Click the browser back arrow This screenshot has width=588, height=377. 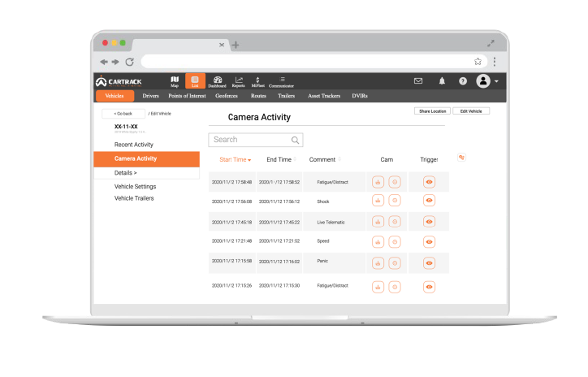(104, 62)
